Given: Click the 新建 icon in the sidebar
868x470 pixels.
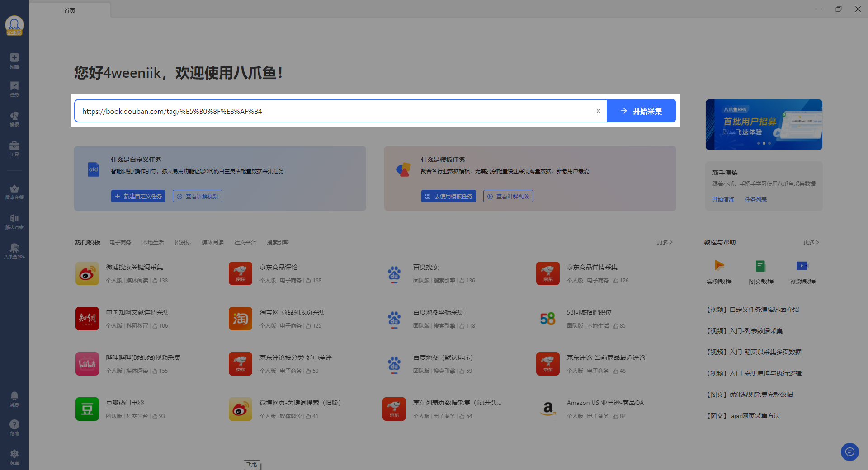Looking at the screenshot, I should pyautogui.click(x=14, y=60).
